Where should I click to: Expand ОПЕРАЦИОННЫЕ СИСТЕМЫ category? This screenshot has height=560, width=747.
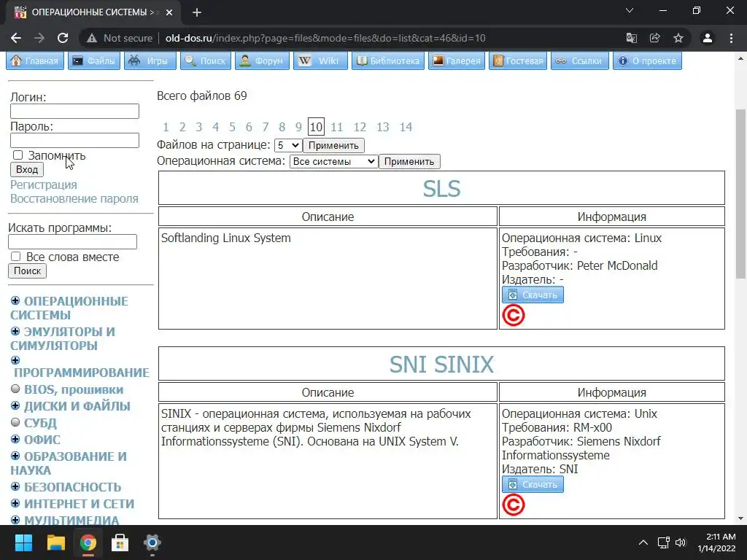coord(15,300)
